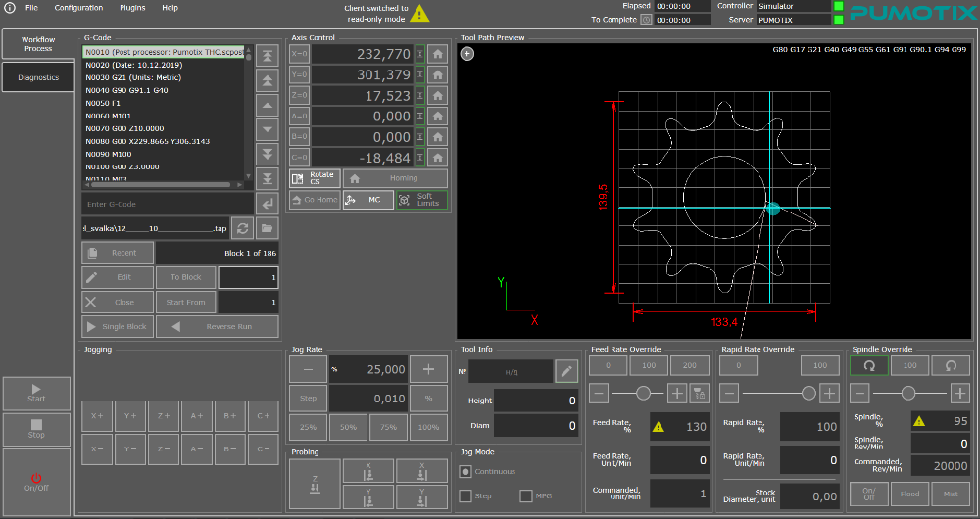Enable MPG jog mode checkbox
The height and width of the screenshot is (519, 980).
526,495
